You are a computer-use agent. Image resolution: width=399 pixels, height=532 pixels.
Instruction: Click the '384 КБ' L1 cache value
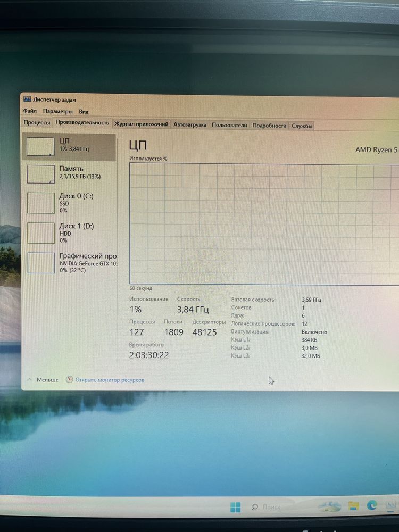[310, 339]
